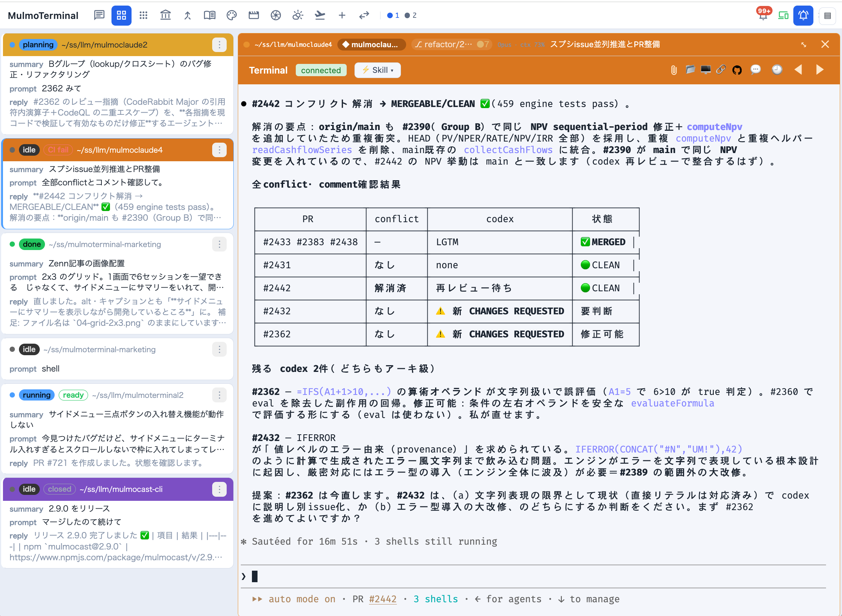
Task: Focus the terminal prompt input line
Action: point(533,577)
